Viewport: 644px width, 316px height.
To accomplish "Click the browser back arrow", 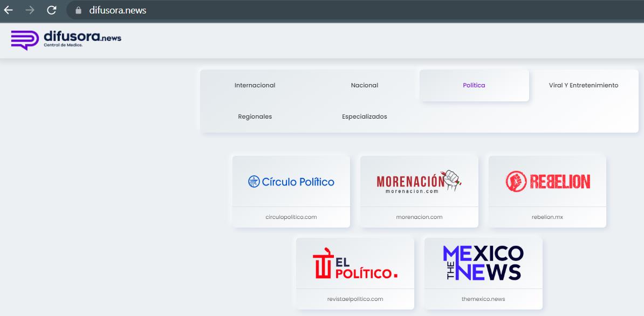I will [x=8, y=10].
